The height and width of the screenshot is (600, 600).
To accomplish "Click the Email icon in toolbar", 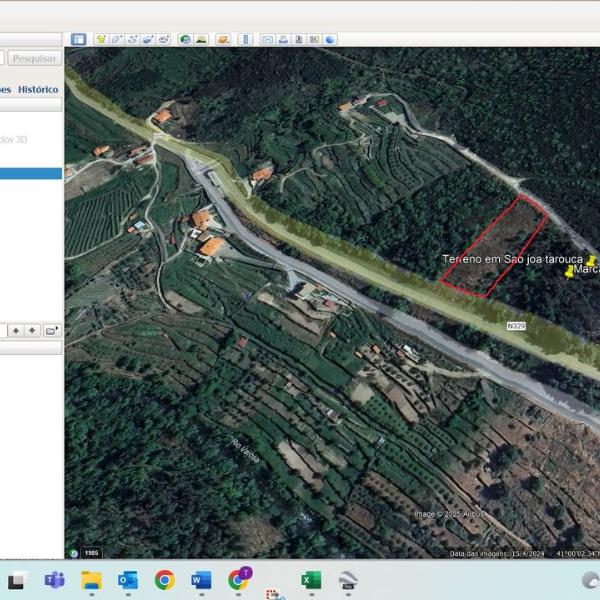I will [x=267, y=39].
